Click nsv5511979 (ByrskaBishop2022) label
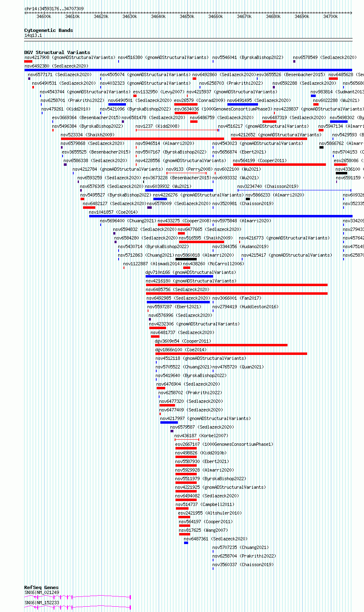The height and width of the screenshot is (612, 364). tap(211, 479)
